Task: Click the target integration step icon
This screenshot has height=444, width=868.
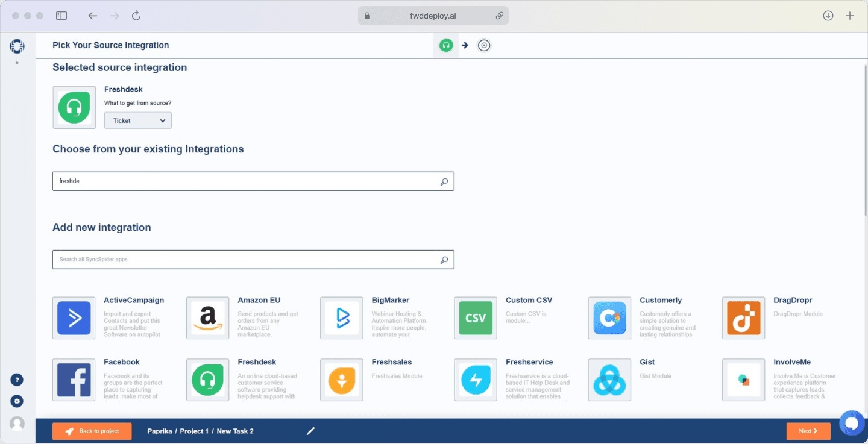Action: 484,45
